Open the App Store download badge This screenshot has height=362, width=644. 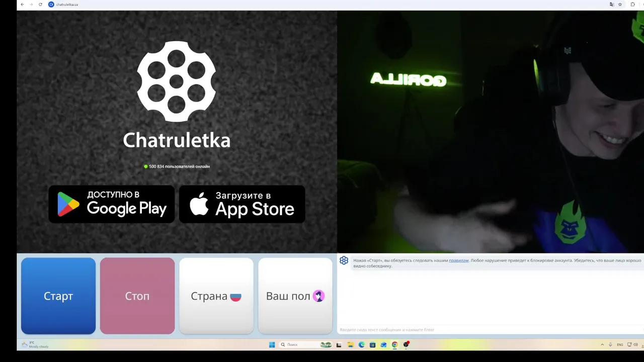tap(242, 204)
